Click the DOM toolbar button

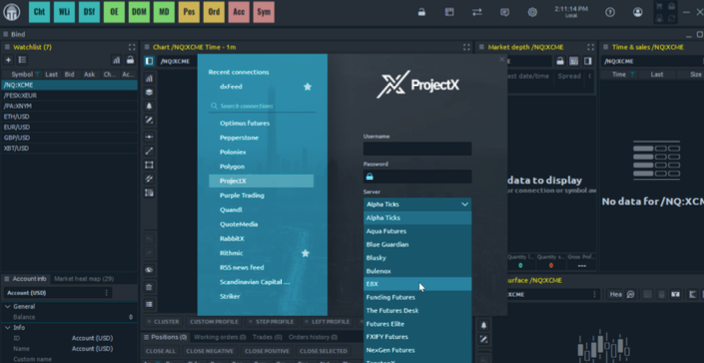coord(139,12)
